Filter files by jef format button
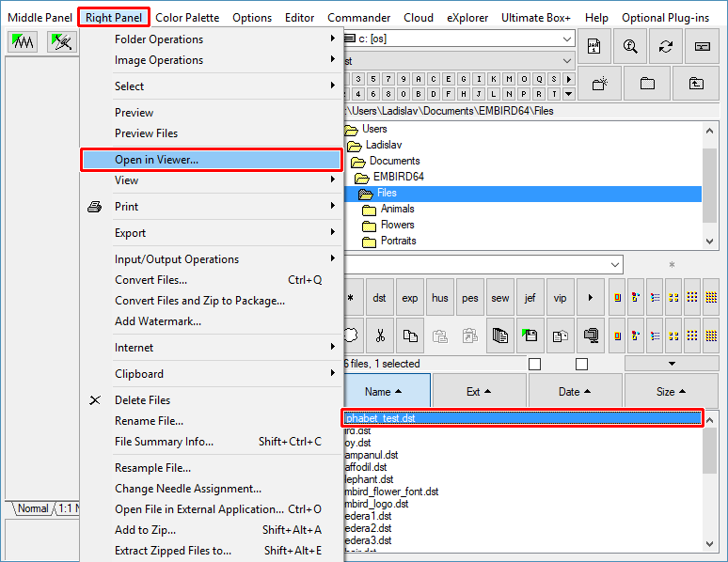The image size is (728, 562). (x=530, y=298)
